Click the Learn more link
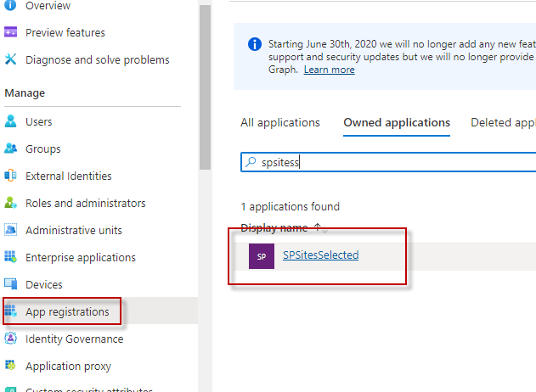This screenshot has height=392, width=536. tap(329, 70)
